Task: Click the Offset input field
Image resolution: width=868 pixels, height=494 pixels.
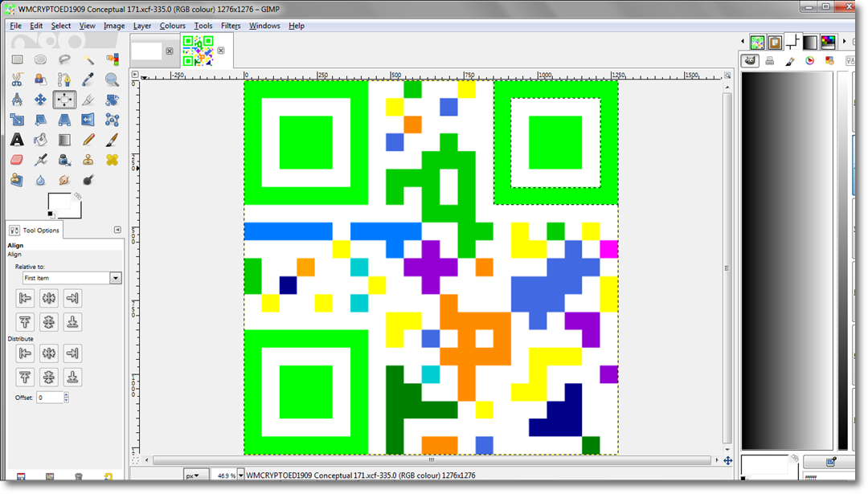Action: click(x=50, y=398)
